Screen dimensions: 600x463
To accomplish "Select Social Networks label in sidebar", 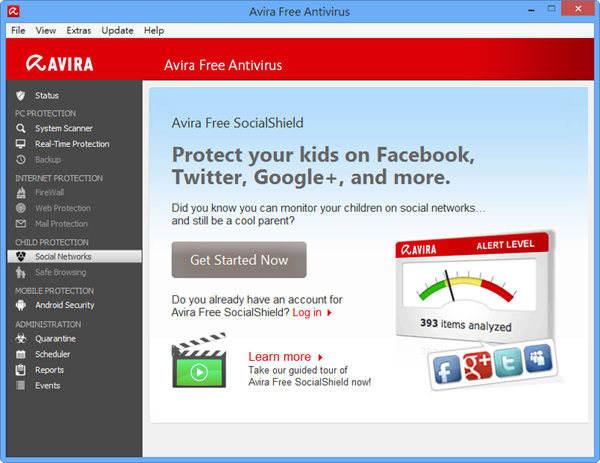I will tap(63, 256).
